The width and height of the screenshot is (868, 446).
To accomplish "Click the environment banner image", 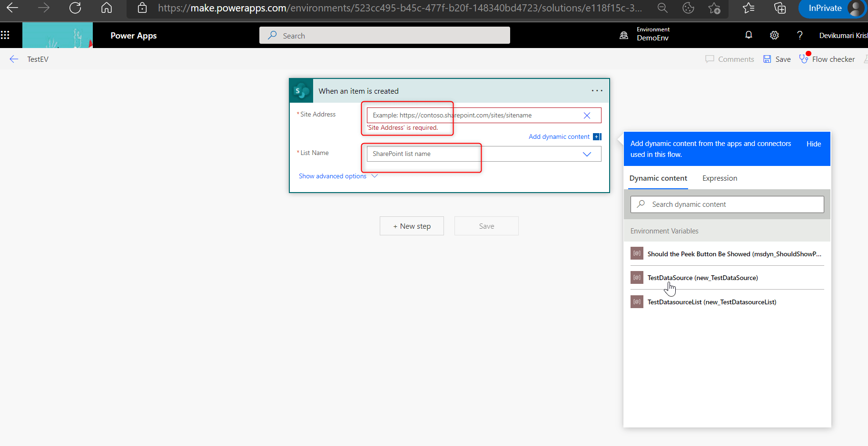I will pyautogui.click(x=58, y=35).
